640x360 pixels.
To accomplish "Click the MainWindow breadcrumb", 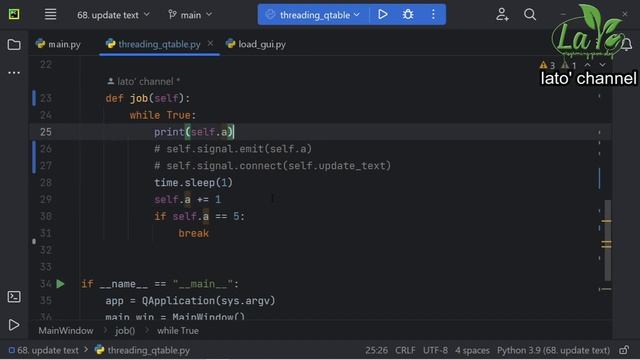I will (x=66, y=331).
